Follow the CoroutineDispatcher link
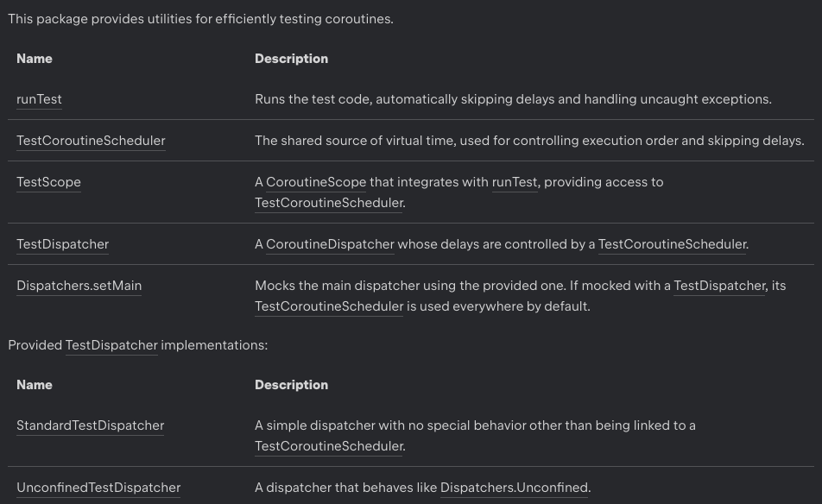Screen dimensions: 822x504 point(330,244)
